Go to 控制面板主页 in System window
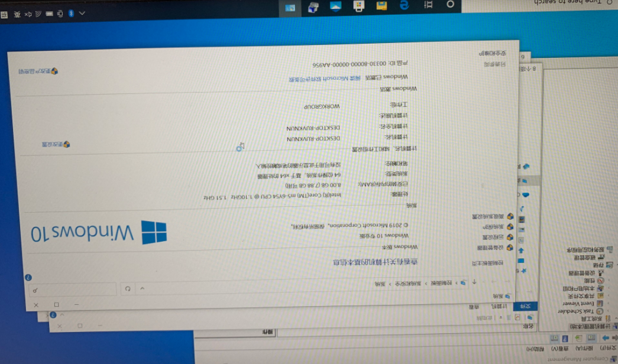 (x=487, y=263)
